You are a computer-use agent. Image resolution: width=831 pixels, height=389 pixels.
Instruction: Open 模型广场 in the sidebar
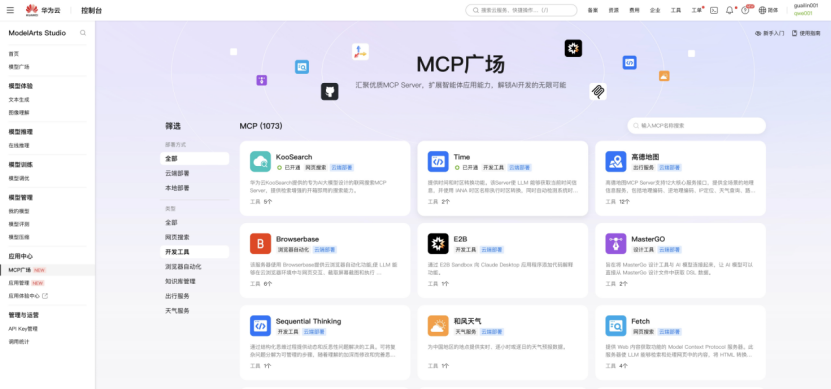tap(19, 67)
